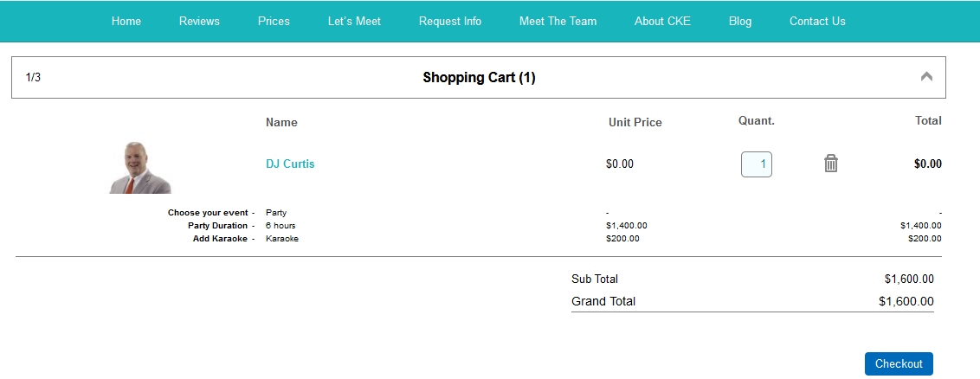
Task: Visit the Blog link in navbar
Action: tap(740, 21)
